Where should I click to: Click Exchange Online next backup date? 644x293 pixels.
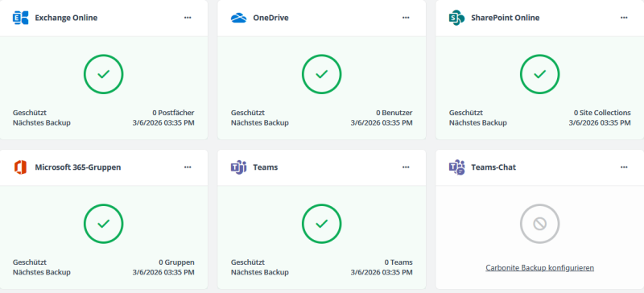tap(163, 123)
